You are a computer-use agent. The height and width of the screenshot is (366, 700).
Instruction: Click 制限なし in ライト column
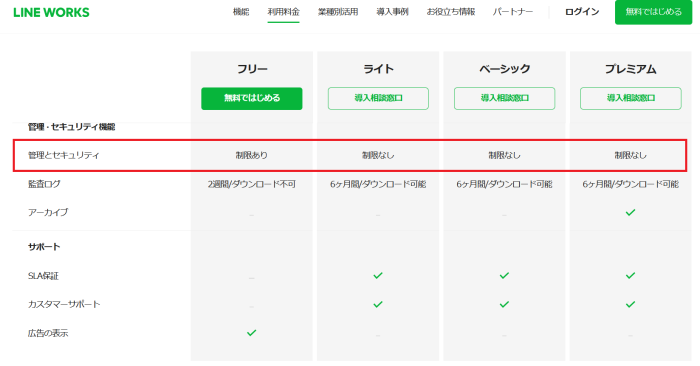pyautogui.click(x=378, y=155)
